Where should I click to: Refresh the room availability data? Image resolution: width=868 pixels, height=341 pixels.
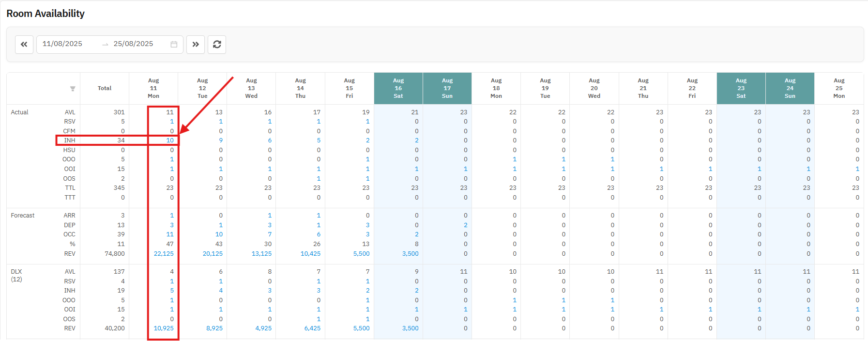(x=217, y=45)
